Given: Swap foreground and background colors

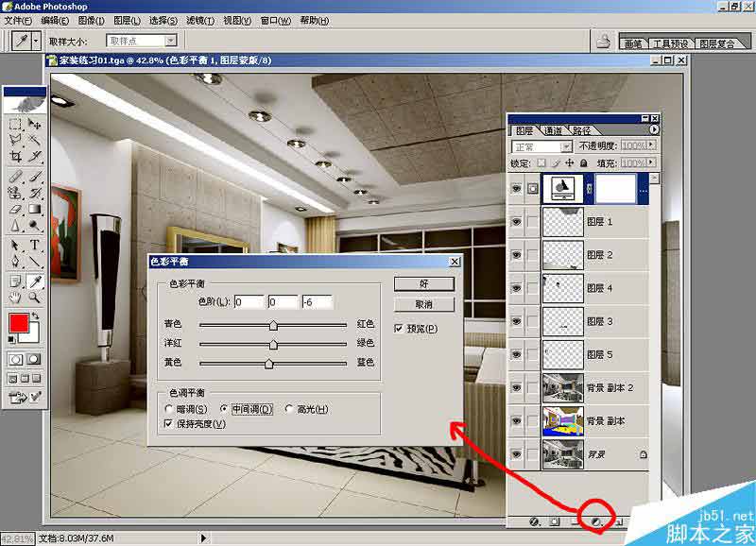Looking at the screenshot, I should pyautogui.click(x=35, y=316).
